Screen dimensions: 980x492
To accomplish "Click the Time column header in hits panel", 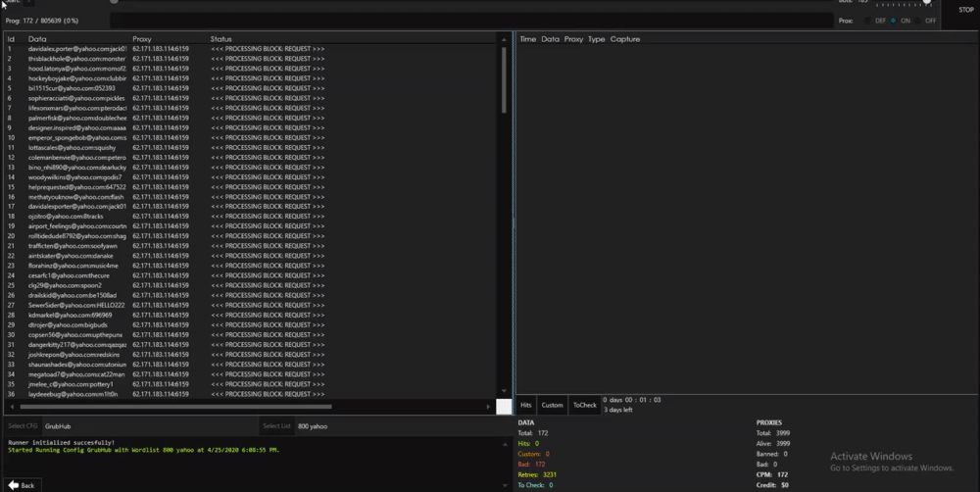I will 527,39.
